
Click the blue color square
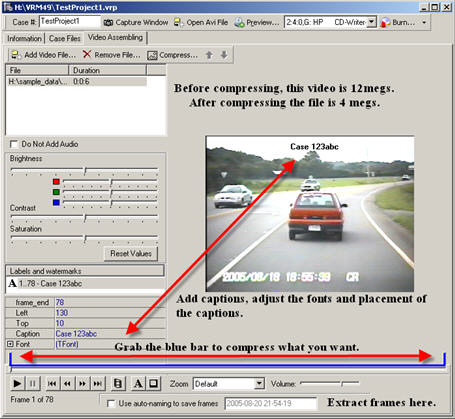pos(56,202)
